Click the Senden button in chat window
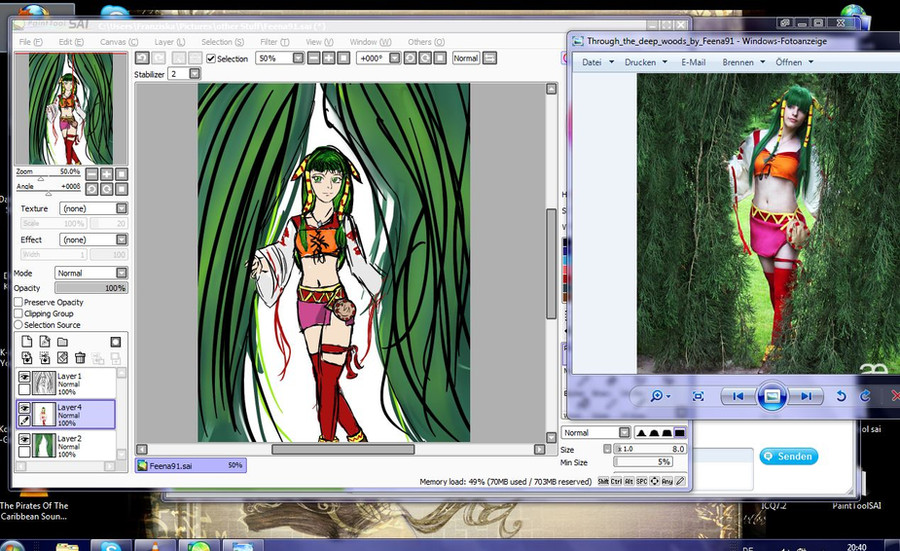 click(789, 456)
